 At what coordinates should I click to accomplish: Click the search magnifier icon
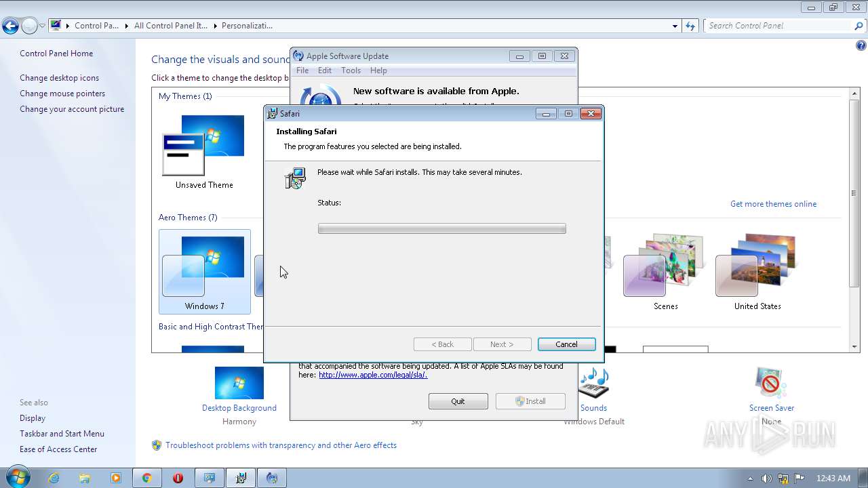pos(859,26)
